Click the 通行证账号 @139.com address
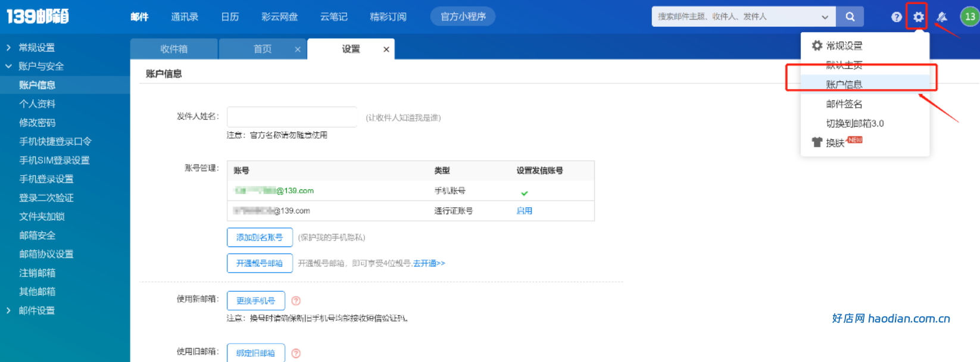The width and height of the screenshot is (980, 362). pyautogui.click(x=271, y=211)
